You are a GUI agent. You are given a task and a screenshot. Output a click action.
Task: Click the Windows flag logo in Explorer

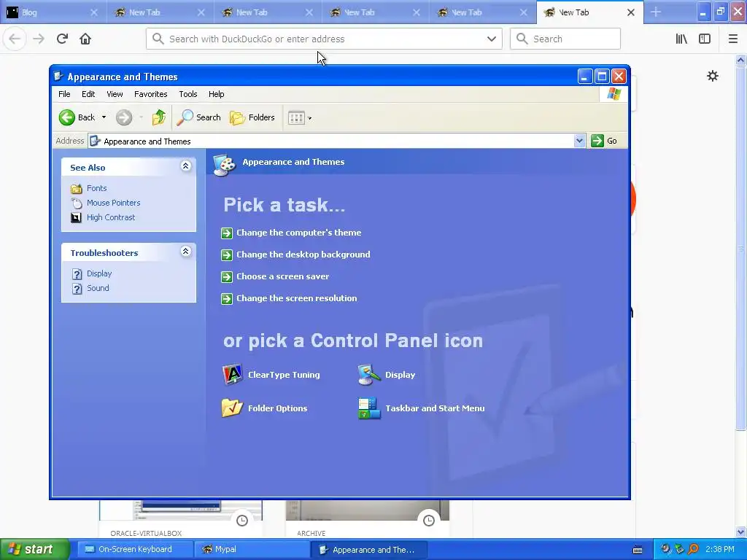pos(614,94)
